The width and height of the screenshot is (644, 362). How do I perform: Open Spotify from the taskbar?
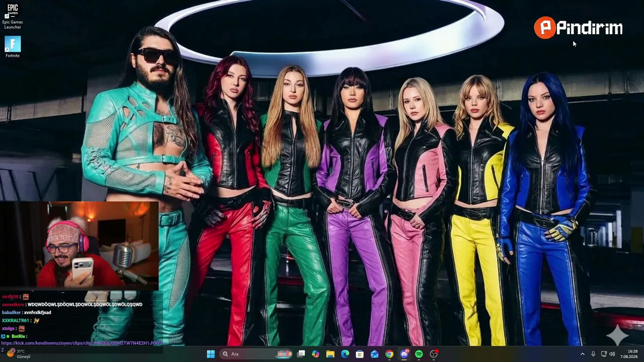click(x=419, y=354)
